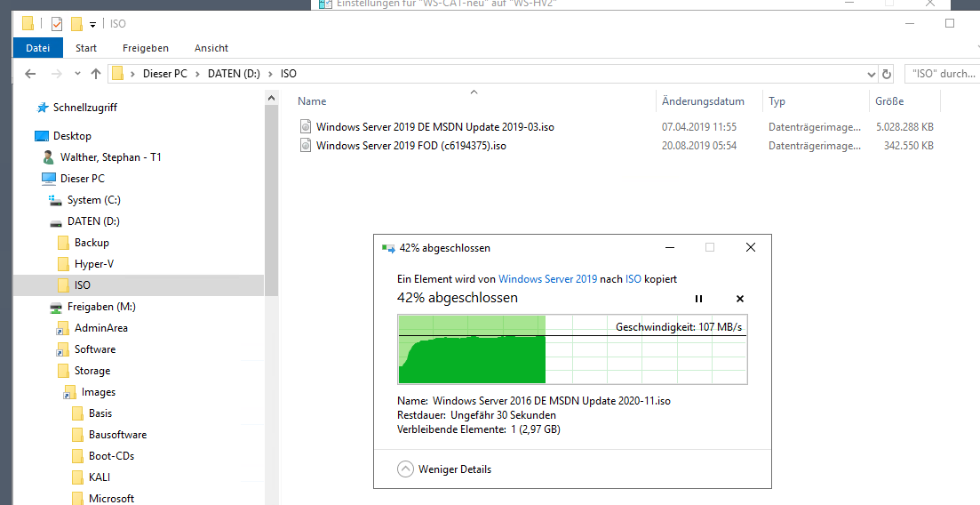Open the KALI folder
Screen dimensions: 980x505
99,477
